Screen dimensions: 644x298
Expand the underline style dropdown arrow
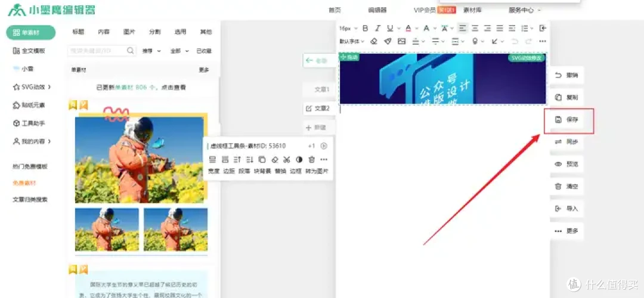[398, 29]
